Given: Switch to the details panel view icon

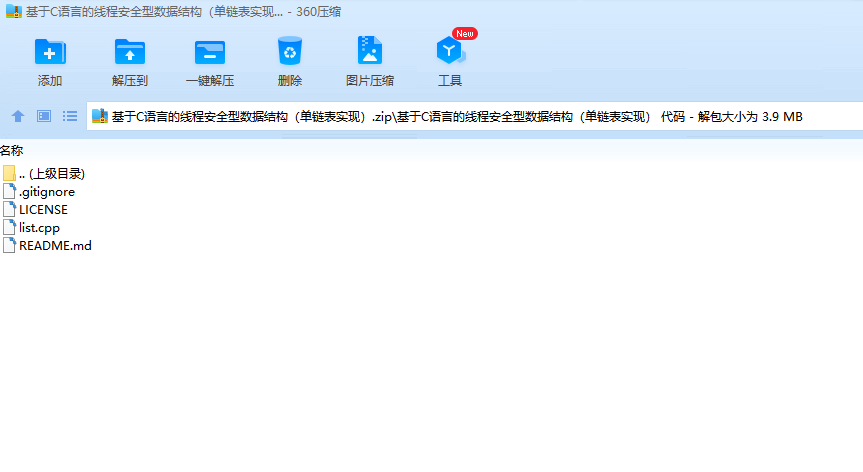Looking at the screenshot, I should pyautogui.click(x=44, y=116).
